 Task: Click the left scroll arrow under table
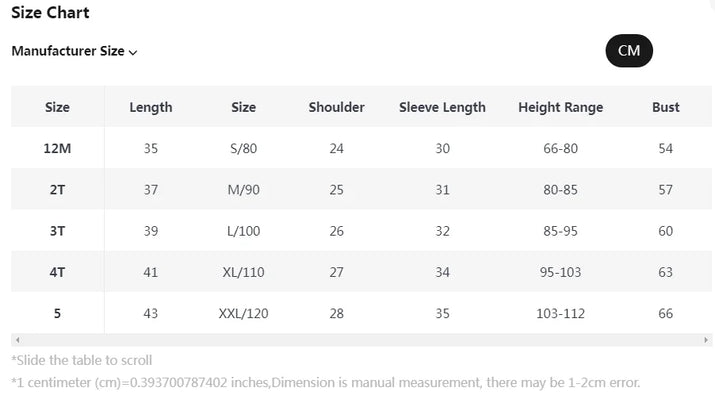[17, 341]
